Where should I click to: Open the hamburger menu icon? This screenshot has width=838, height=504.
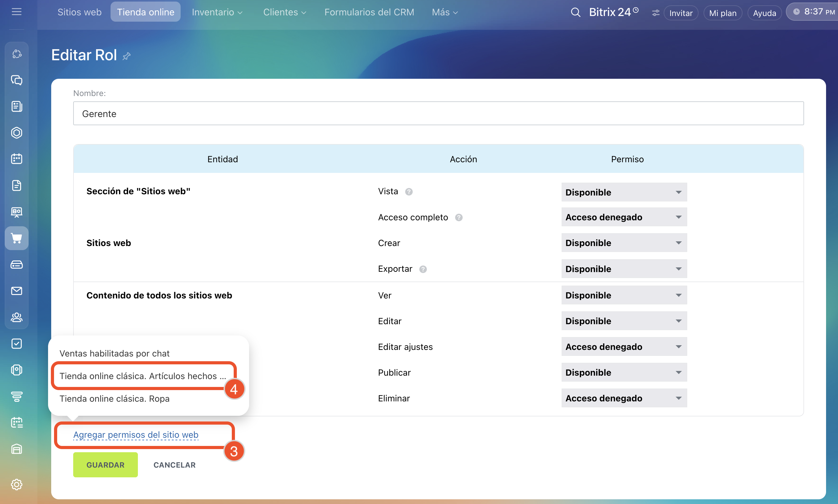(16, 12)
